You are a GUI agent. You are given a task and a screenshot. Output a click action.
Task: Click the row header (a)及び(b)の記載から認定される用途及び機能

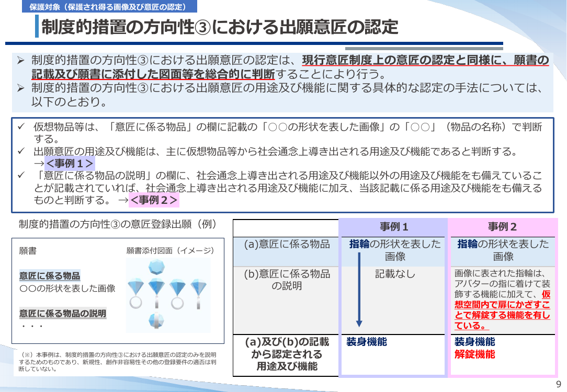pos(287,354)
